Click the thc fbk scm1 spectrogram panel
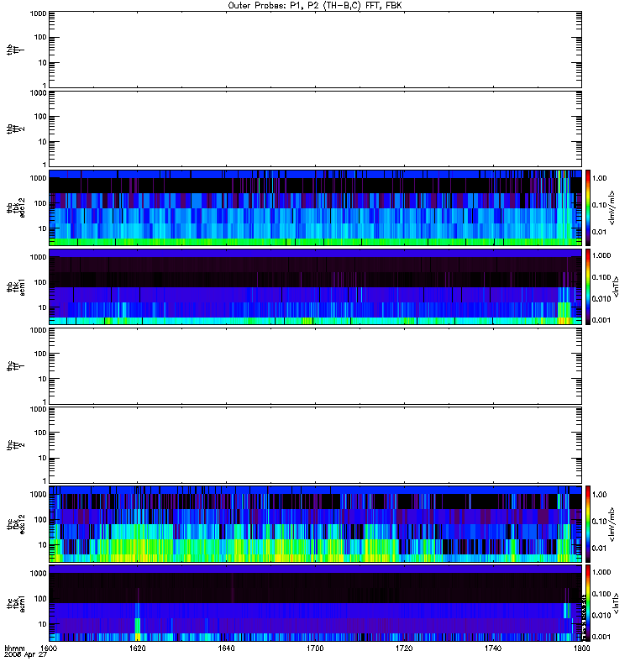The height and width of the screenshot is (672, 630). tap(315, 603)
